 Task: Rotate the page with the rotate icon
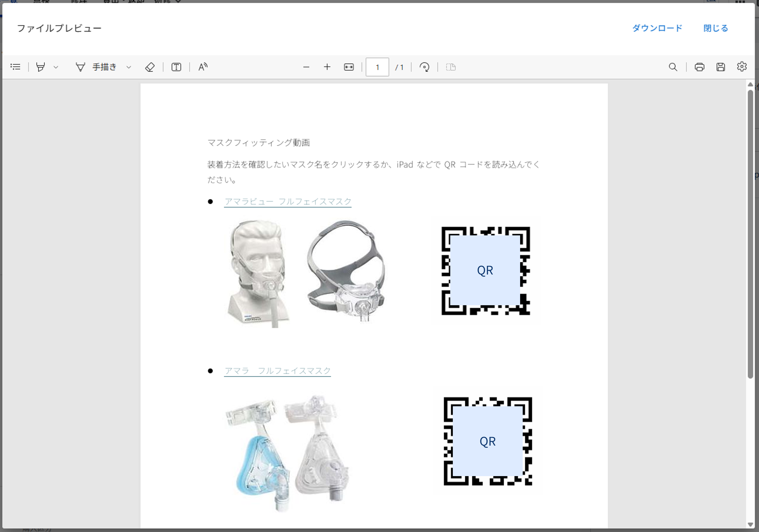(424, 67)
